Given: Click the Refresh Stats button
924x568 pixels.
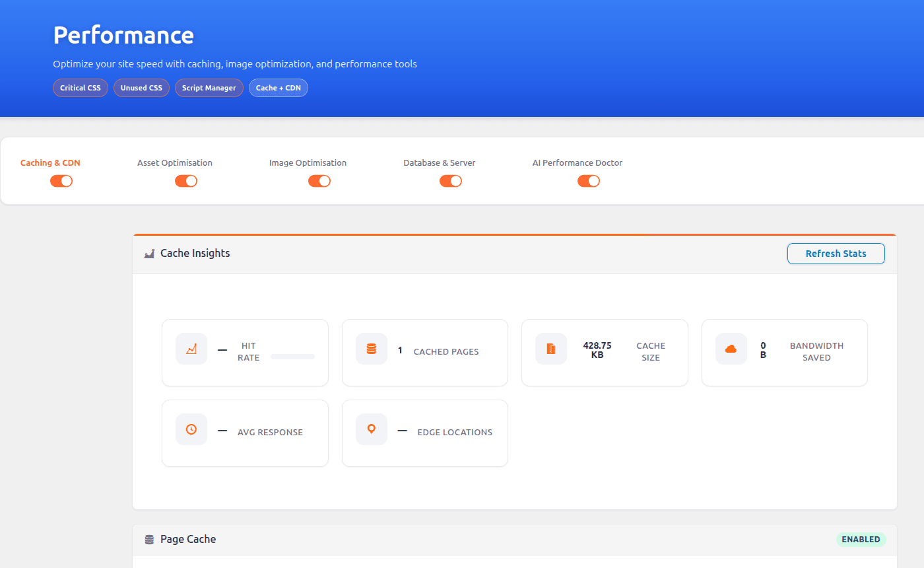Looking at the screenshot, I should [x=836, y=253].
